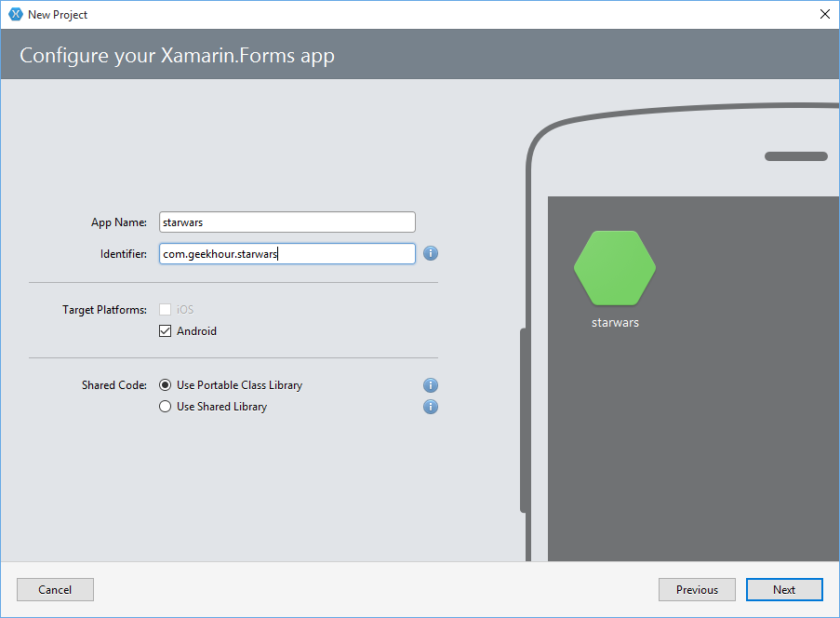840x618 pixels.
Task: Show info for Use Portable Class Library
Action: (430, 384)
